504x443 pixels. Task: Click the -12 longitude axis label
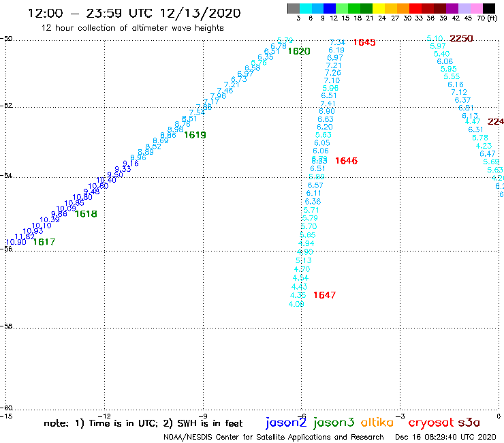click(104, 416)
